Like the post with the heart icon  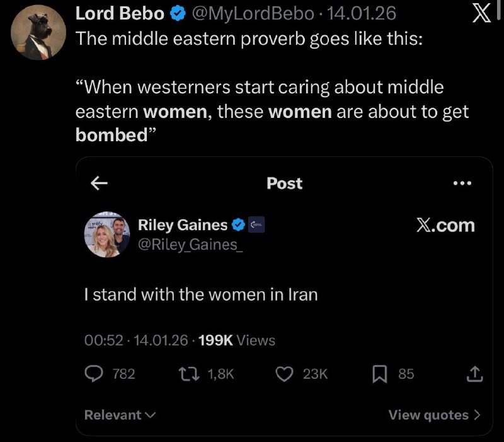[x=285, y=374]
